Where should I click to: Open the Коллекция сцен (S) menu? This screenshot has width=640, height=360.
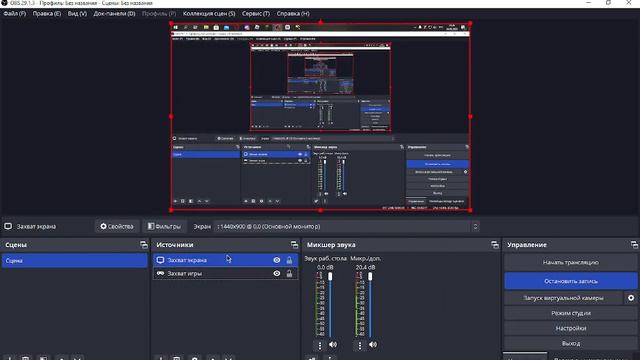coord(209,13)
